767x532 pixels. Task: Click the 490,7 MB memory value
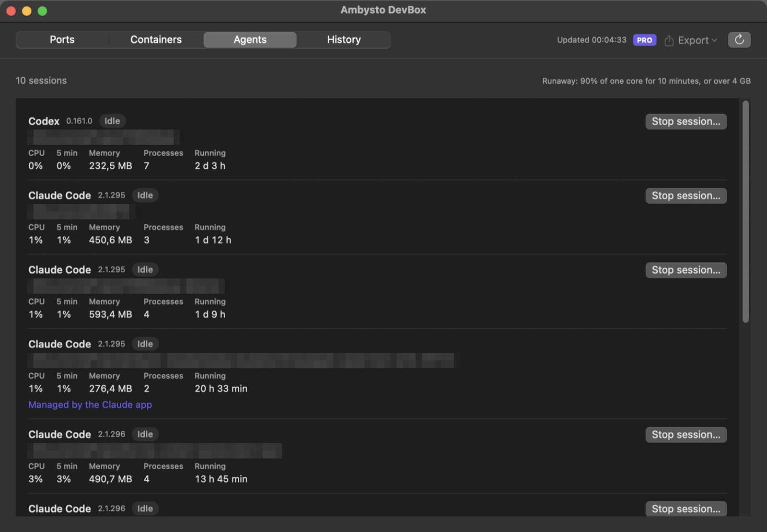(x=110, y=479)
